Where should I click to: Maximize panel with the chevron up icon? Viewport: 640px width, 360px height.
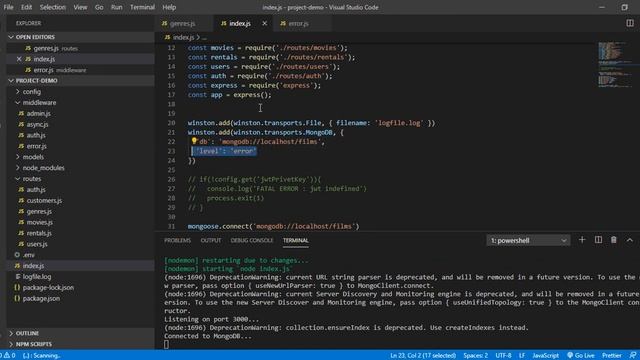629,240
